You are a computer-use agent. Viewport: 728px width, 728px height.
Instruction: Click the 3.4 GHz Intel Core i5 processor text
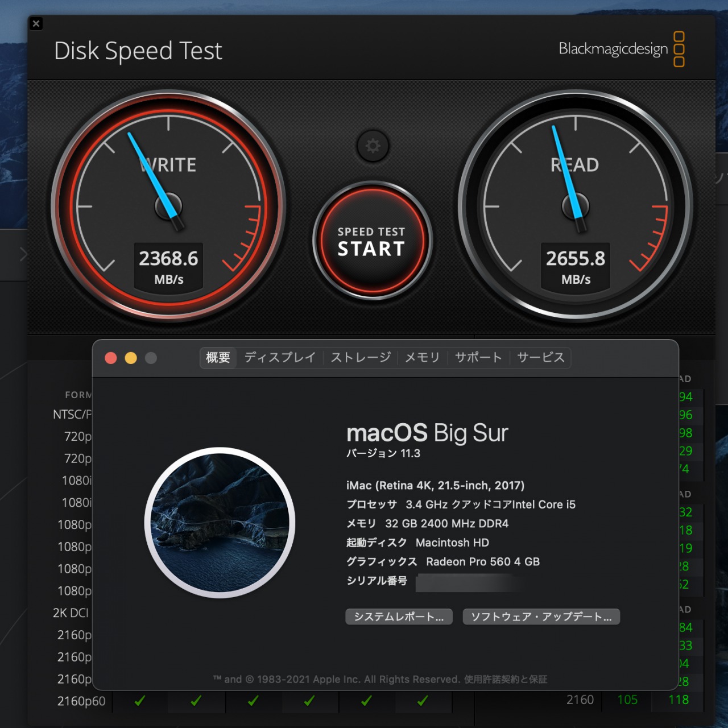pyautogui.click(x=490, y=504)
